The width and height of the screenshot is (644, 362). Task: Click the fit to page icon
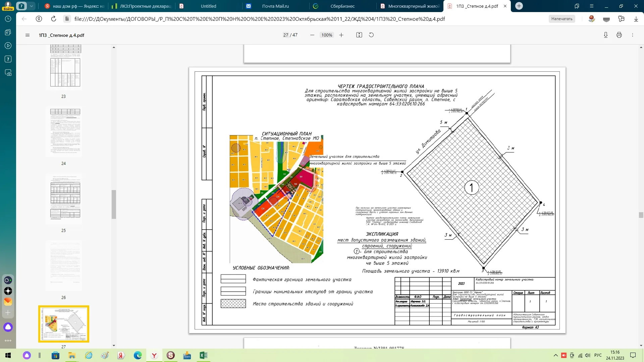click(x=359, y=35)
